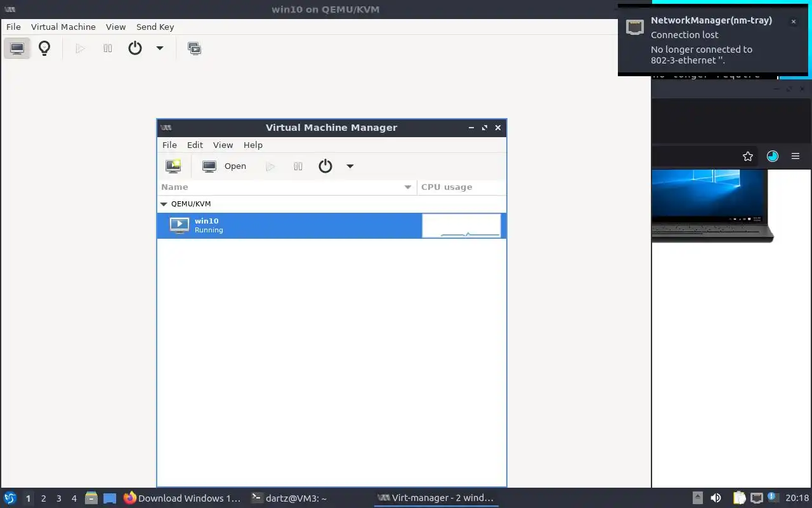The image size is (812, 508).
Task: Switch to Download Windows 1... Firefox taskbar entry
Action: 183,498
